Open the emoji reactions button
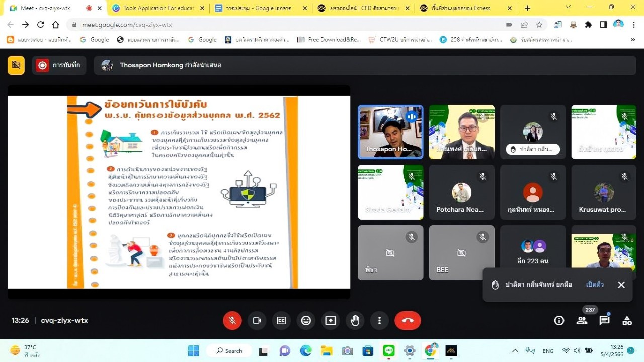The image size is (644, 362). [x=306, y=320]
